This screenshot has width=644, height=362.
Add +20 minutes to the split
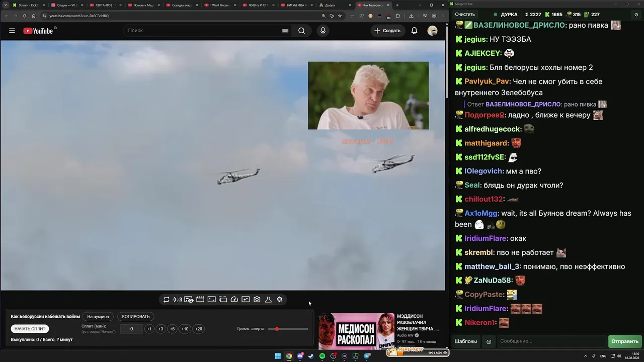[199, 329]
